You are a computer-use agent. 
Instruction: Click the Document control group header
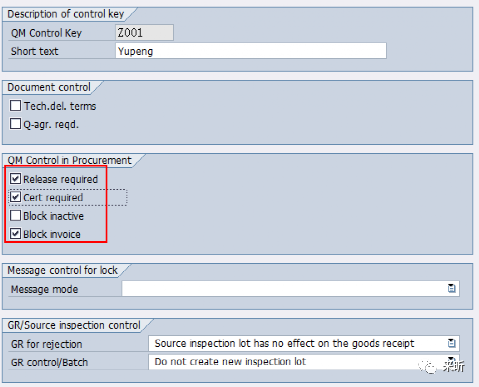[49, 87]
